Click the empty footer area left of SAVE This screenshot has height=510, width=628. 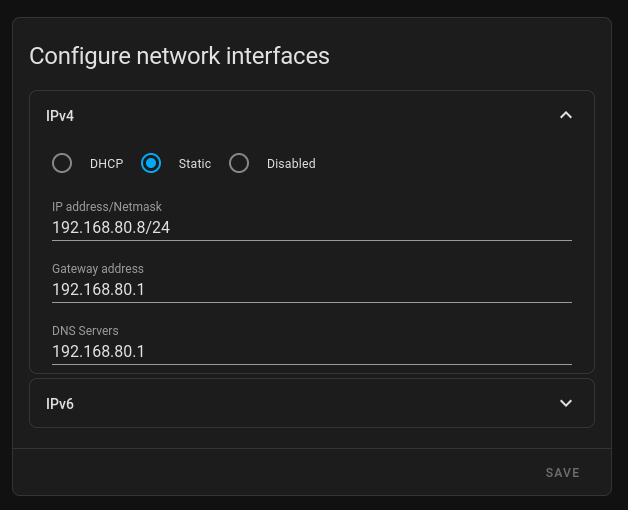click(270, 472)
